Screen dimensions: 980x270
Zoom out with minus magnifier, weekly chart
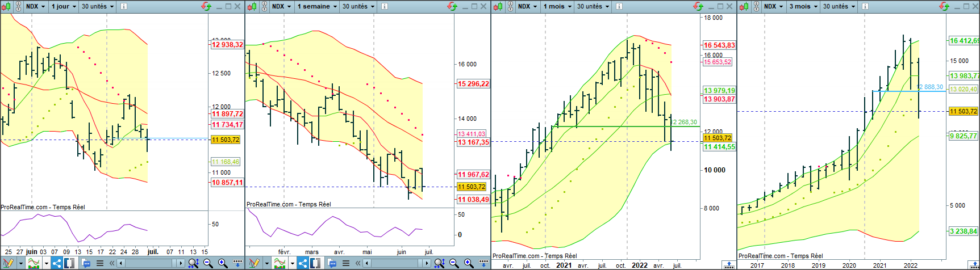click(454, 263)
